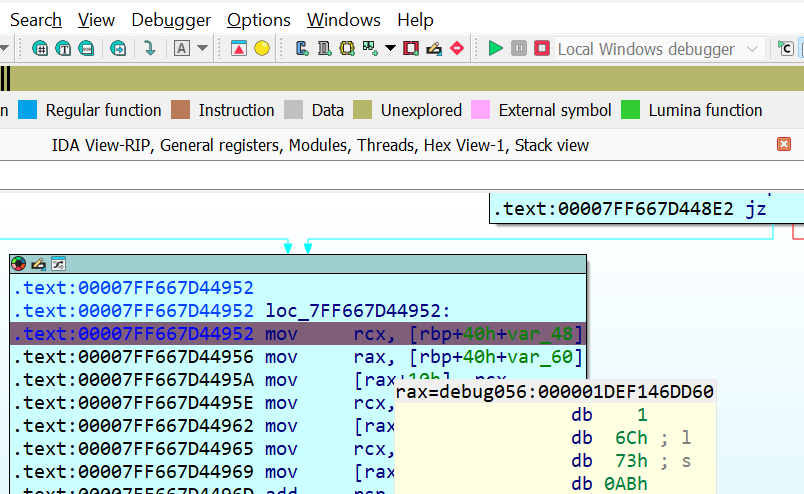
Task: Expand the text style 'A' dropdown arrow
Action: [x=203, y=48]
